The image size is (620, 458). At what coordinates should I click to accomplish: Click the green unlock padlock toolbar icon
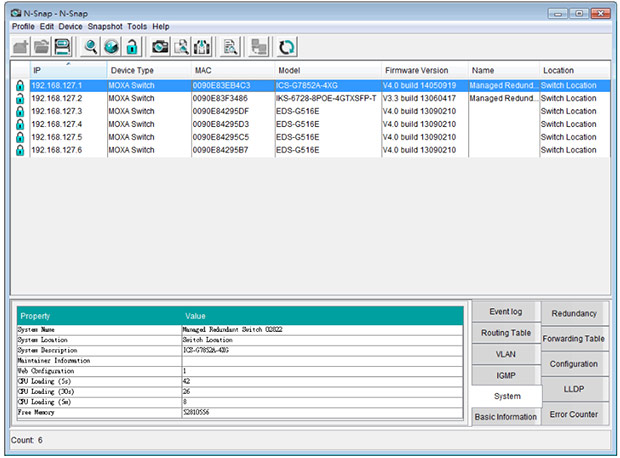131,47
